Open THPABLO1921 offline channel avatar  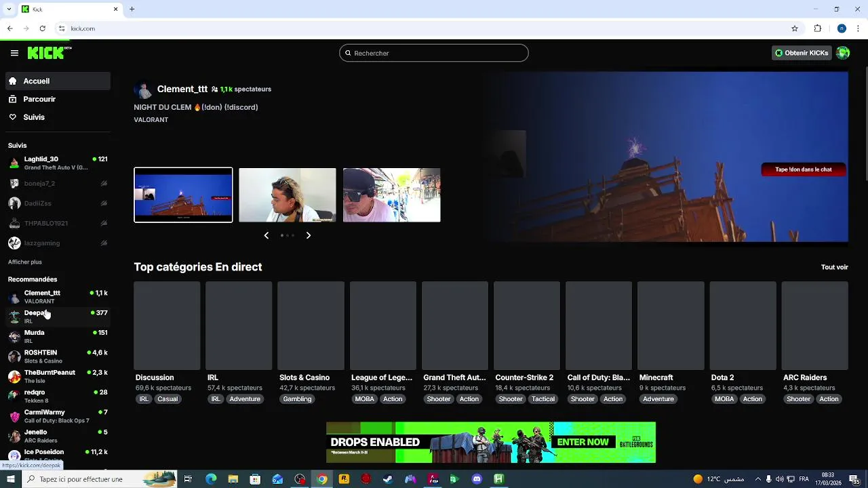tap(14, 223)
